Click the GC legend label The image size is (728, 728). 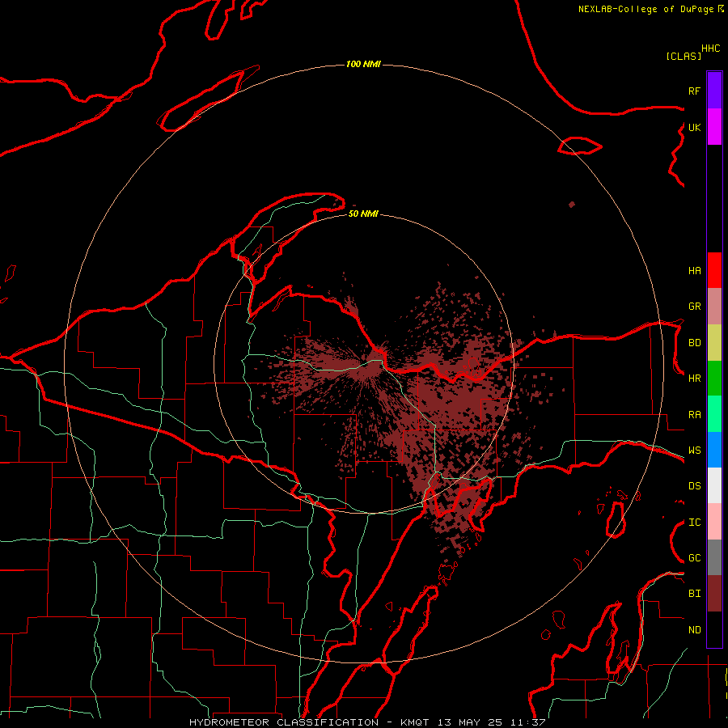(x=694, y=558)
